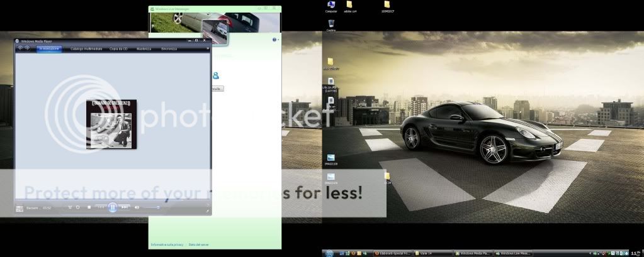644x257 pixels.
Task: Expand hidden Media Player tabs chevron
Action: 207,49
